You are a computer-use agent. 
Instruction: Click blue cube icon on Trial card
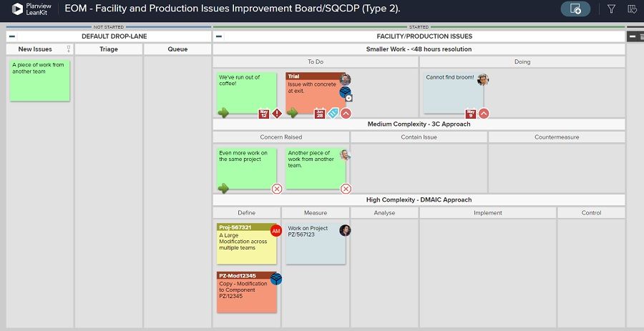tap(345, 92)
